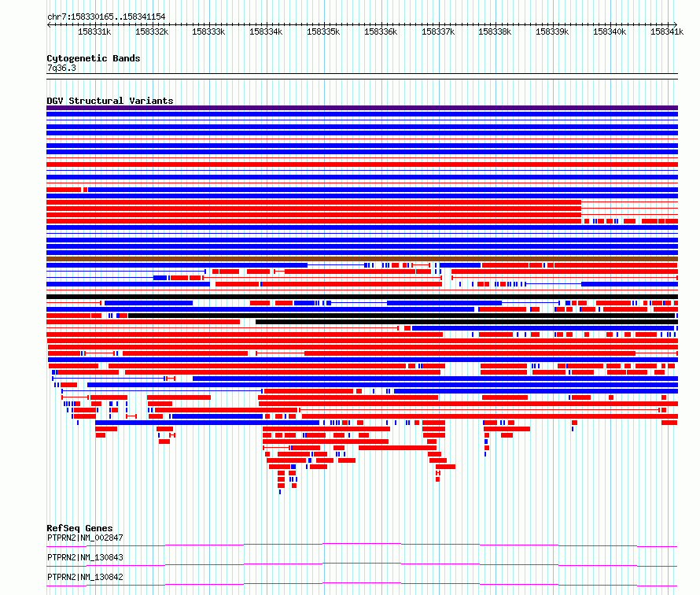Click the PTPRN2|NM_002847 gene label

tap(85, 538)
